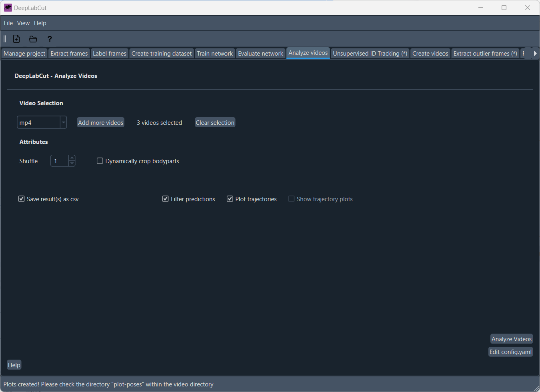Select the Analyze videos tab
Image resolution: width=540 pixels, height=392 pixels.
(308, 53)
